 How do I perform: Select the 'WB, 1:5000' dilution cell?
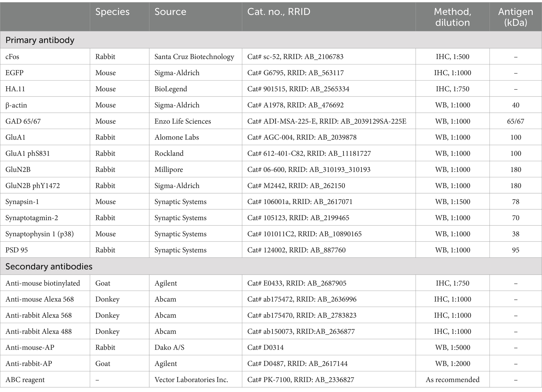coord(453,347)
